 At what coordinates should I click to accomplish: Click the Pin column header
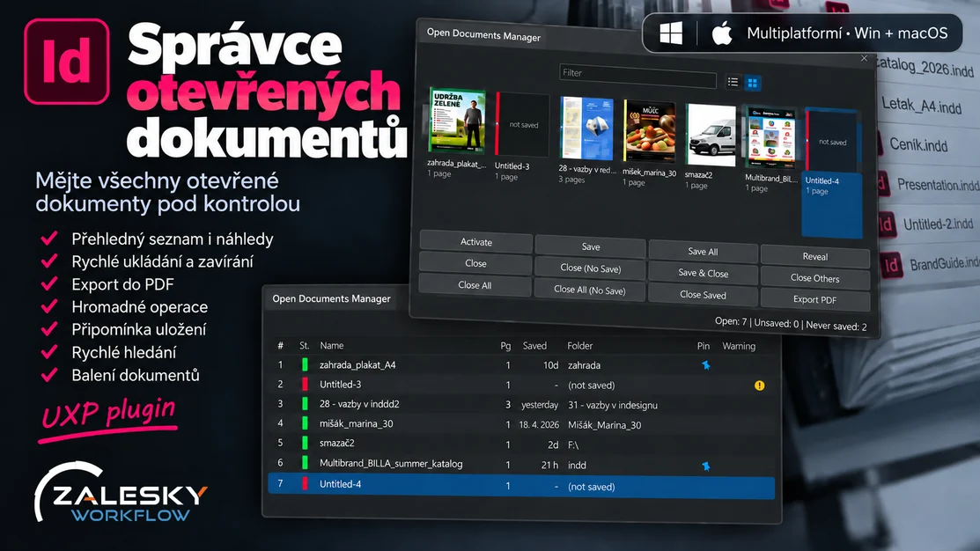(704, 345)
